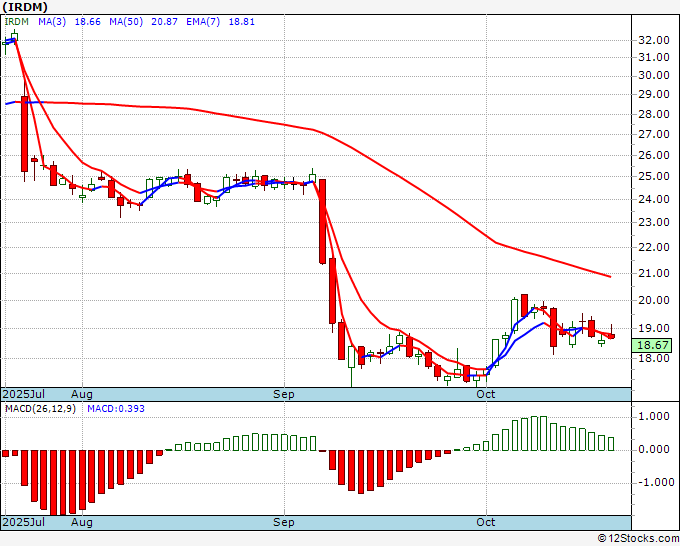Click the 1.000 MACD axis label
This screenshot has width=680, height=546.
point(656,417)
